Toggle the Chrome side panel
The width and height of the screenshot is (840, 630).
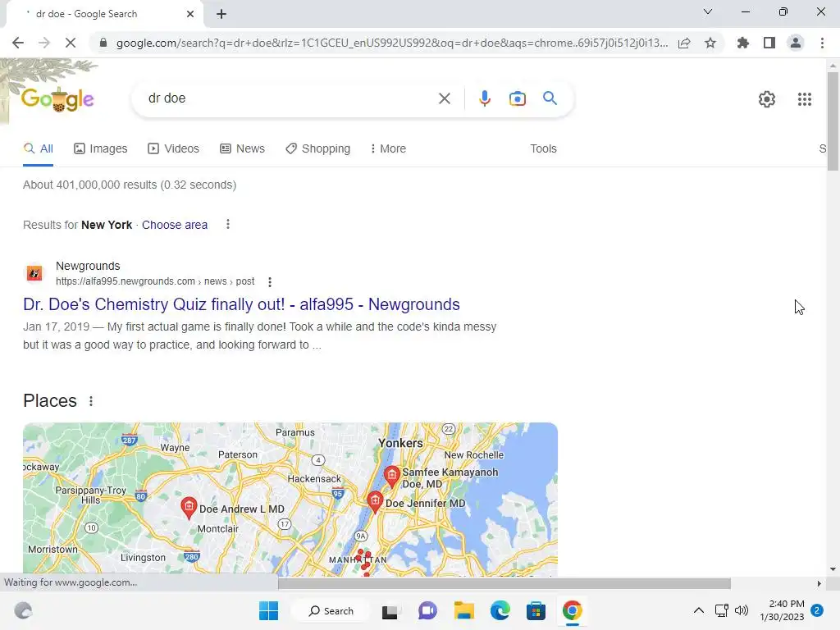point(769,43)
